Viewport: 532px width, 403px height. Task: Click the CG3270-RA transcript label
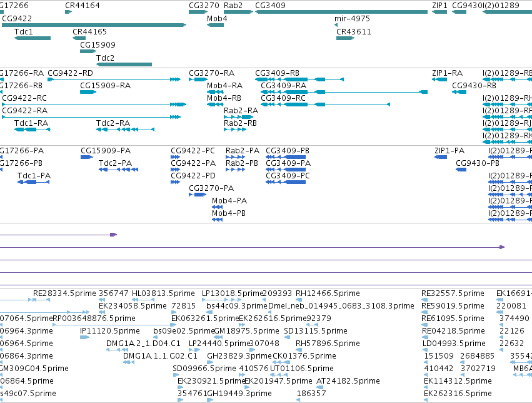212,73
